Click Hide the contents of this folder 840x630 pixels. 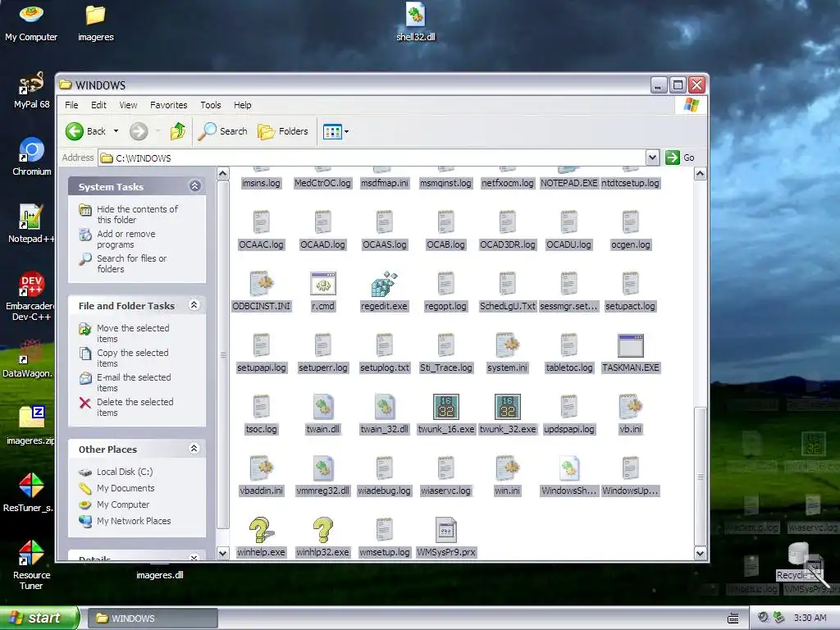pyautogui.click(x=137, y=214)
